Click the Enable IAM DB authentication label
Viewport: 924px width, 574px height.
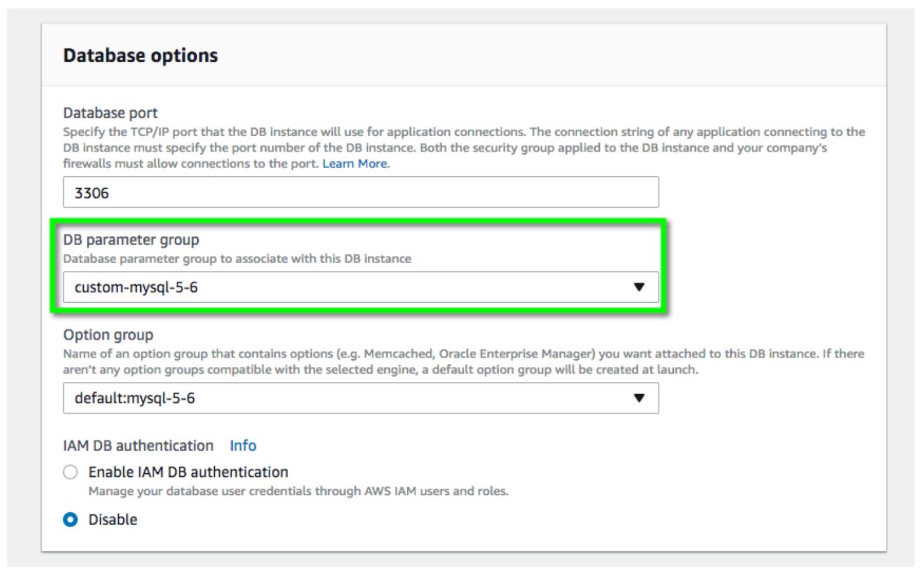pos(188,472)
